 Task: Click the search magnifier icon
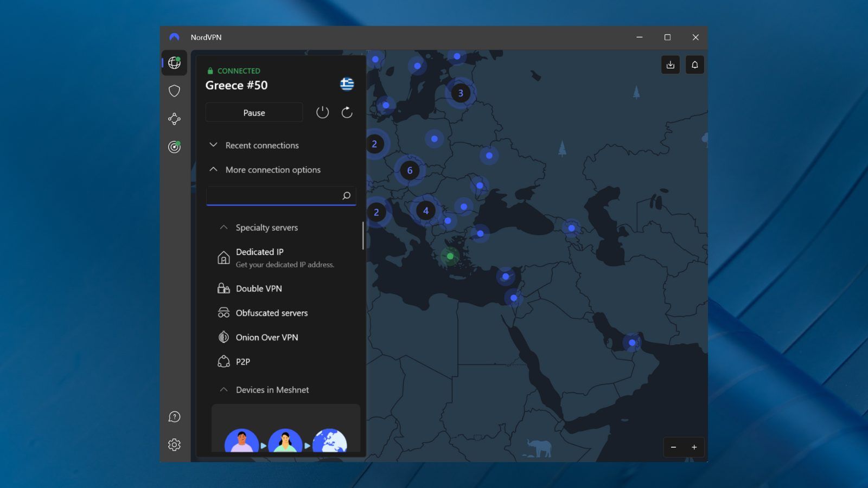pyautogui.click(x=346, y=196)
